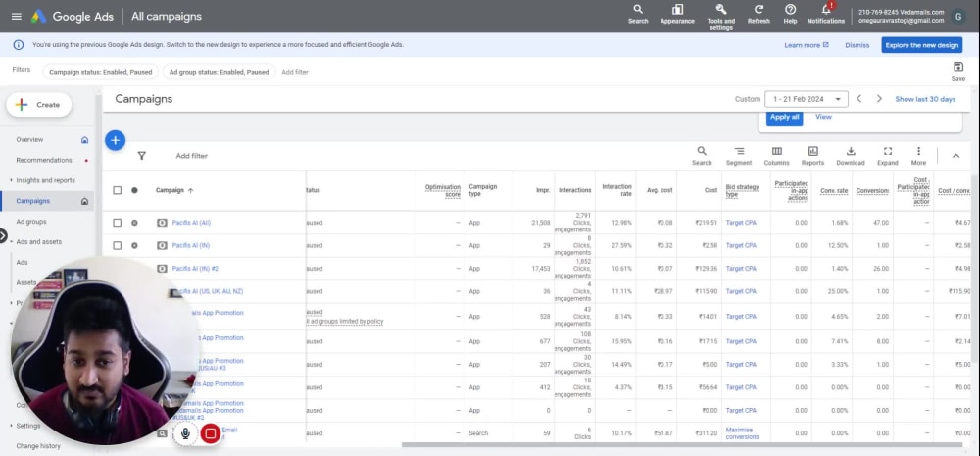Click Add filter in table toolbar

coord(191,156)
